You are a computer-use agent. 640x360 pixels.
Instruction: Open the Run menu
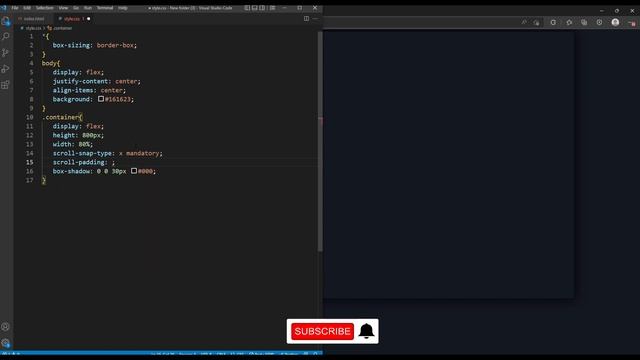(88, 8)
